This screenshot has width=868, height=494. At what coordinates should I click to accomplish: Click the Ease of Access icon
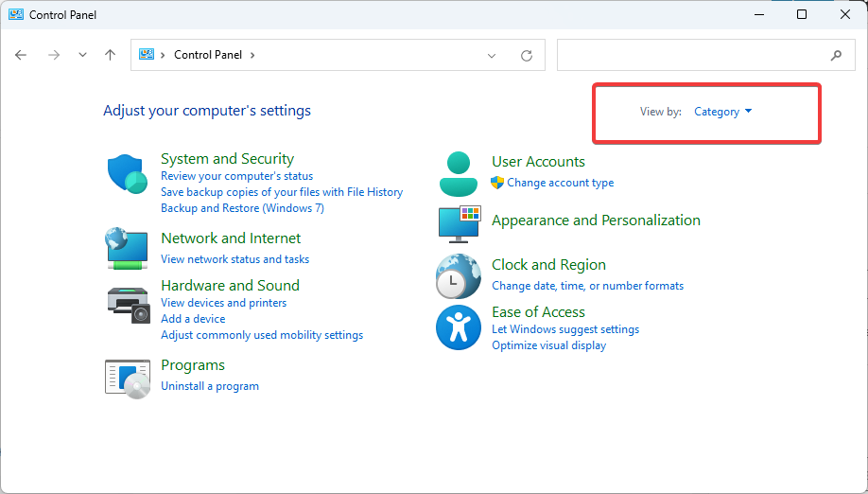[459, 327]
